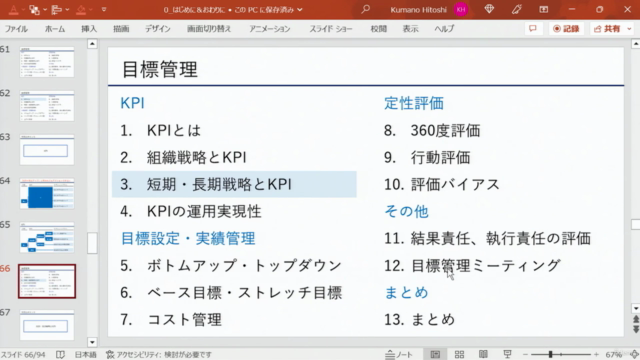Select slide 61 thumbnail
Viewport: 640px width, 360px height.
47,62
